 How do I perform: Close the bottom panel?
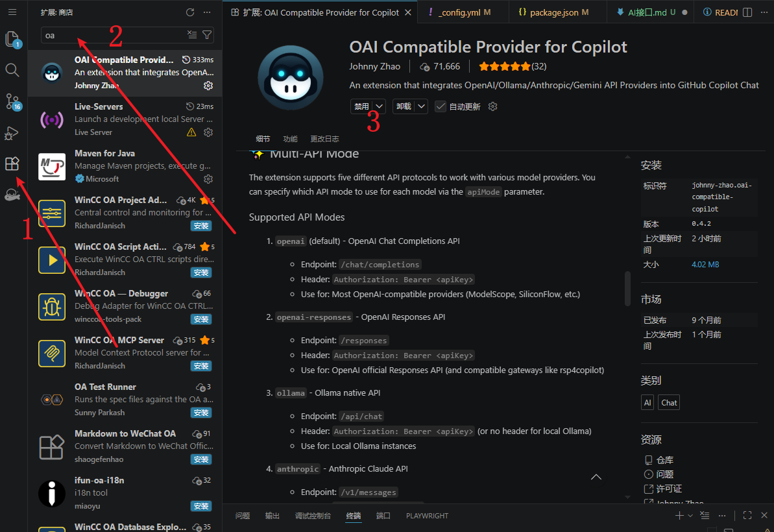coord(764,515)
